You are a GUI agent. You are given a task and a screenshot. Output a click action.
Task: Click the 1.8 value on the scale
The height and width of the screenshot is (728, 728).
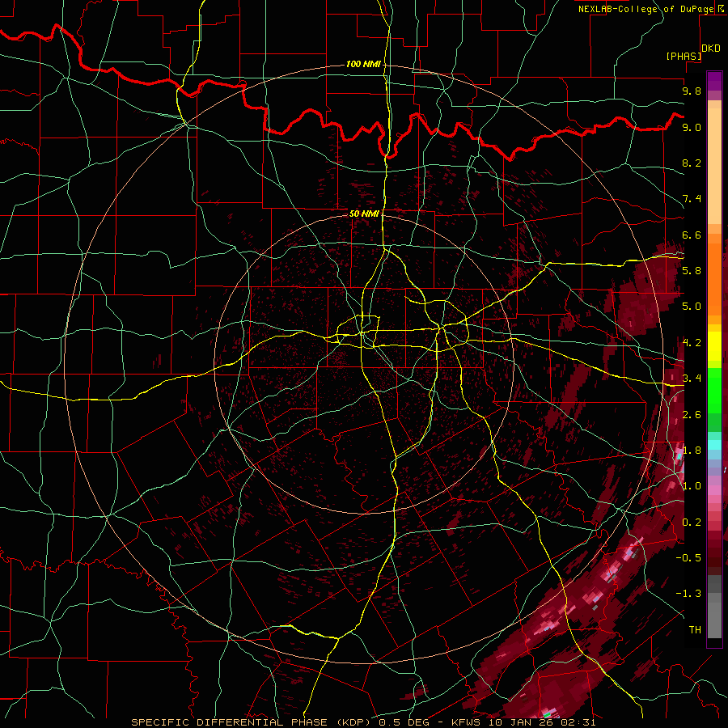[x=692, y=451]
